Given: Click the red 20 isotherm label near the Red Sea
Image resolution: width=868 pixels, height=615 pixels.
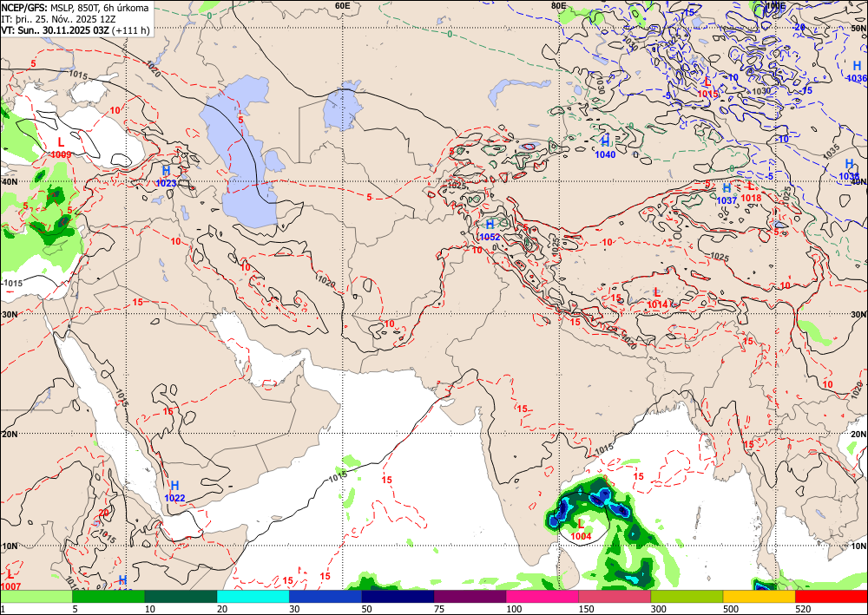Looking at the screenshot, I should (x=103, y=513).
